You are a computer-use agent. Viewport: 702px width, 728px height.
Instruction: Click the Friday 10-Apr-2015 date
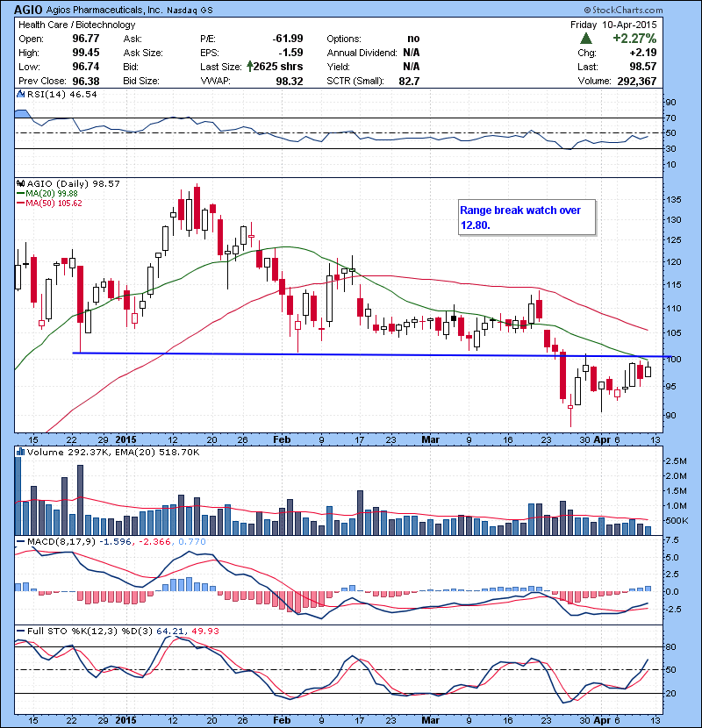pos(613,25)
